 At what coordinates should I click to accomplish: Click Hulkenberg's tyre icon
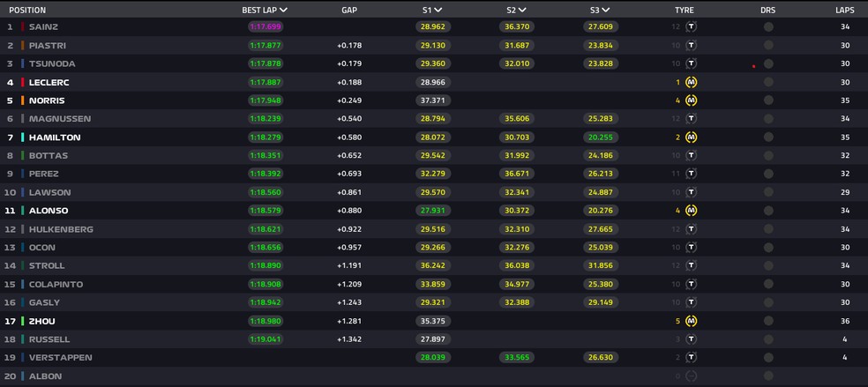[x=691, y=229]
